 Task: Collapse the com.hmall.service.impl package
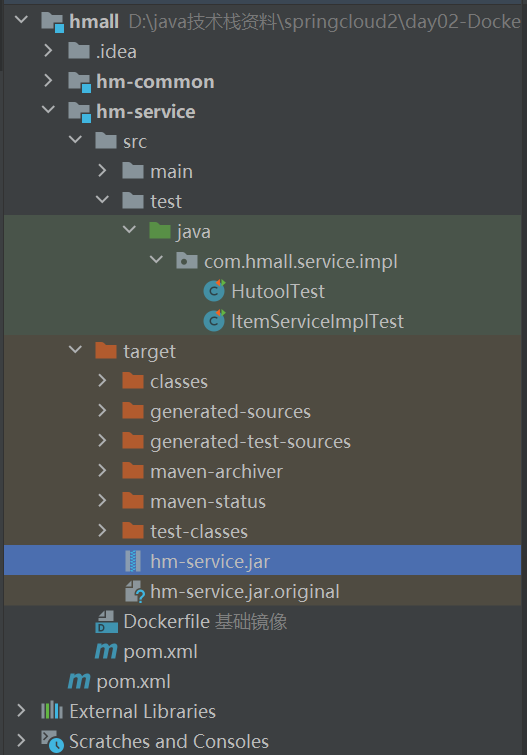pos(156,260)
